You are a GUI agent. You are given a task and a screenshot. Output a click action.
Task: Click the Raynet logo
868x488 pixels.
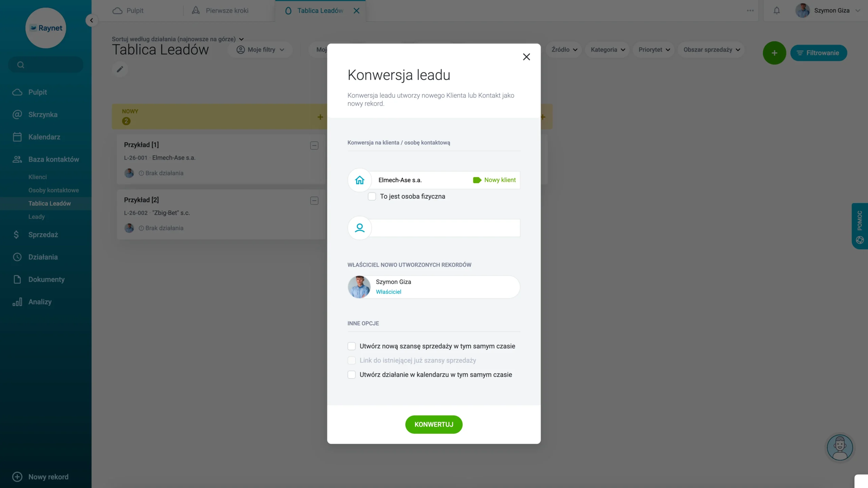coord(46,28)
